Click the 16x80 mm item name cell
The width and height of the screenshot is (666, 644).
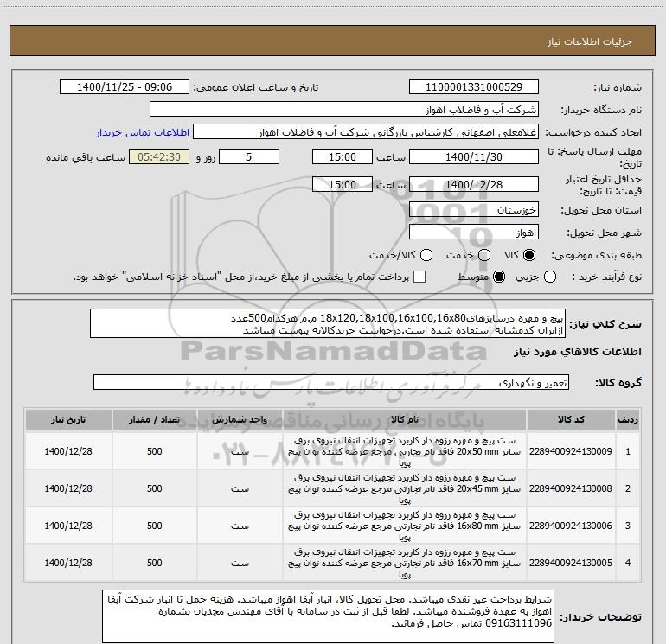(405, 526)
